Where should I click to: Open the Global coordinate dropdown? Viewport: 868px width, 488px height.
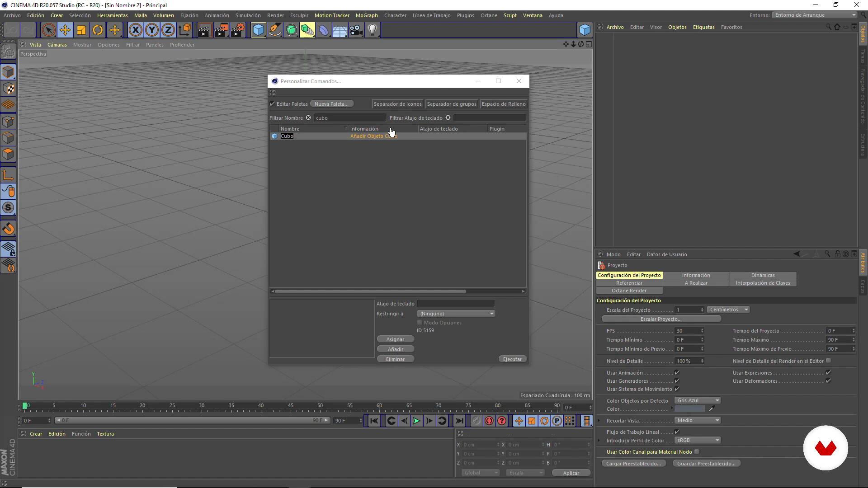click(x=480, y=473)
